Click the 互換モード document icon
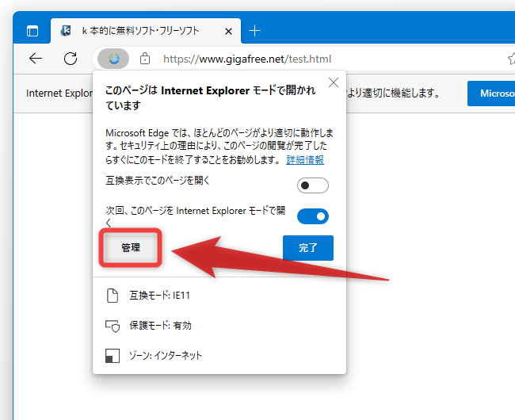This screenshot has height=420, width=515. tap(113, 296)
